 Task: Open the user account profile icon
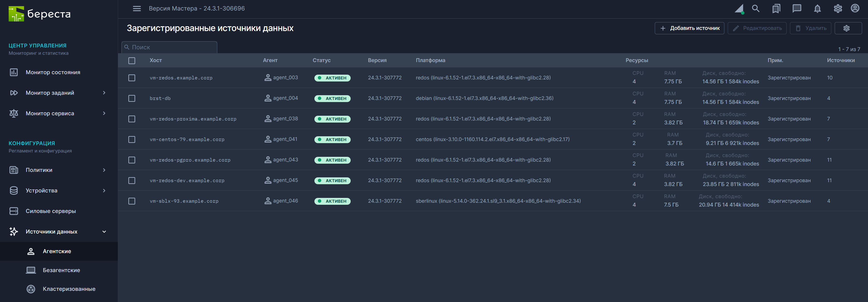point(855,8)
